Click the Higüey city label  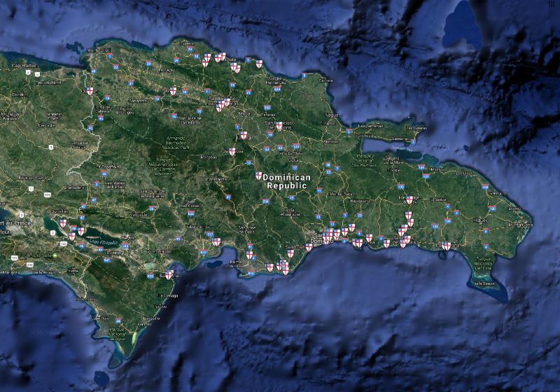coord(480,220)
